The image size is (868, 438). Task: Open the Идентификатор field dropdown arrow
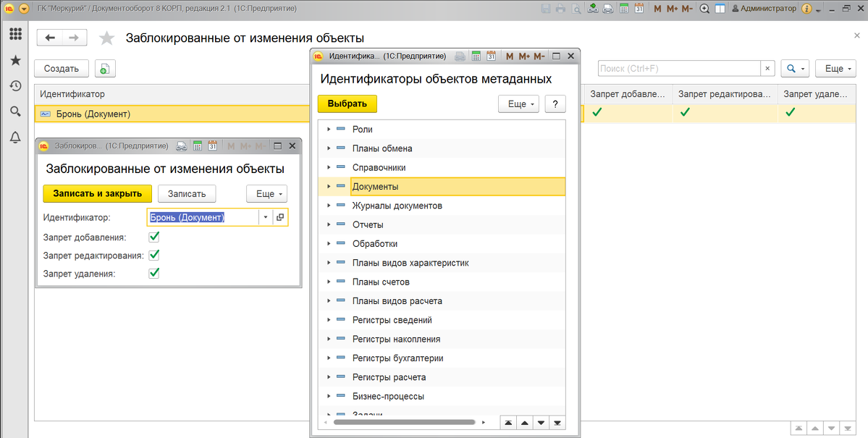coord(266,218)
